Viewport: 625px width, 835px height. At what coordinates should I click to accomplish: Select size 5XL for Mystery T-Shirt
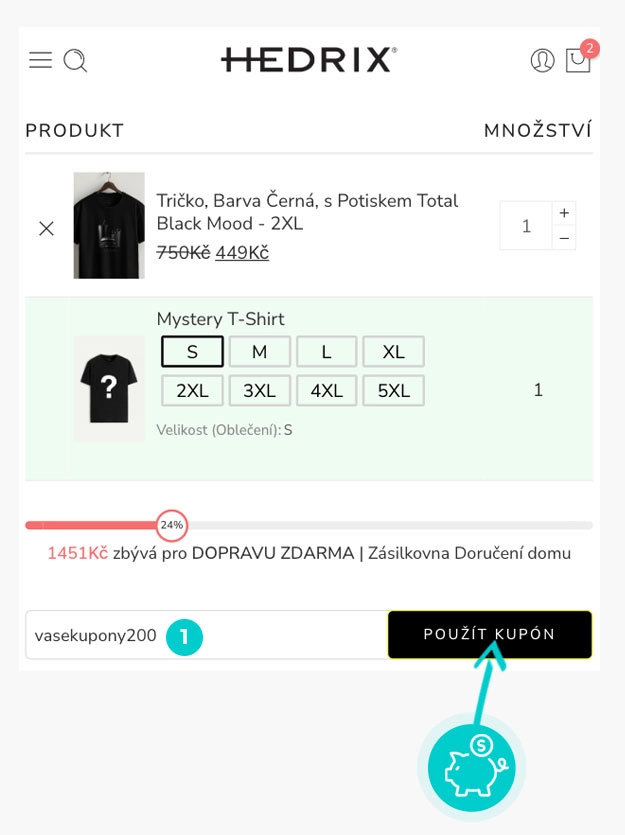(394, 390)
